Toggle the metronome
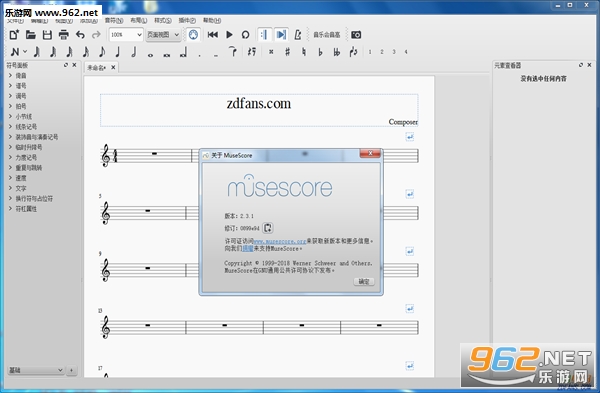Image resolution: width=600 pixels, height=393 pixels. (298, 35)
